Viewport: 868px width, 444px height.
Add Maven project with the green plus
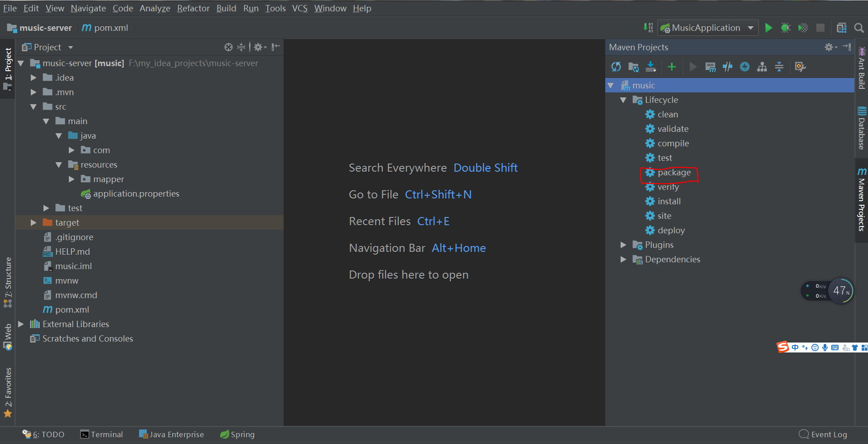pyautogui.click(x=672, y=67)
